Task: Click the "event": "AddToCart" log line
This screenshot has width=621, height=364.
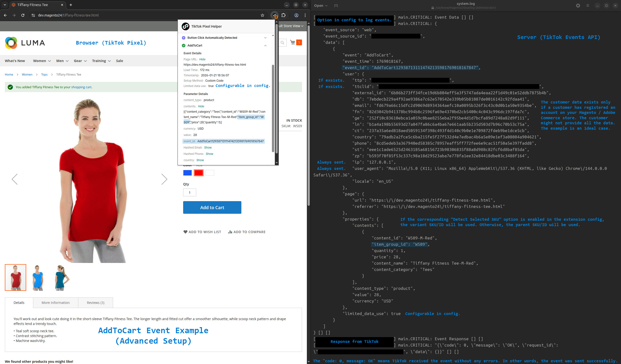Action: pyautogui.click(x=368, y=55)
